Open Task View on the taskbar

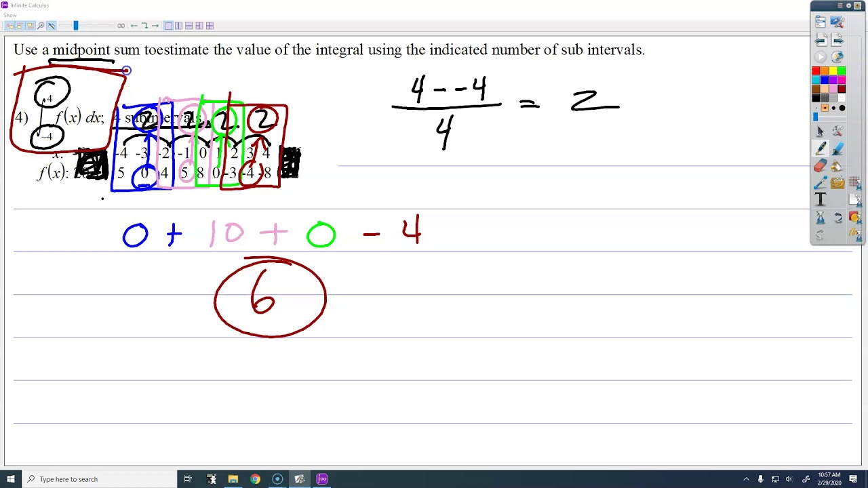coord(188,479)
